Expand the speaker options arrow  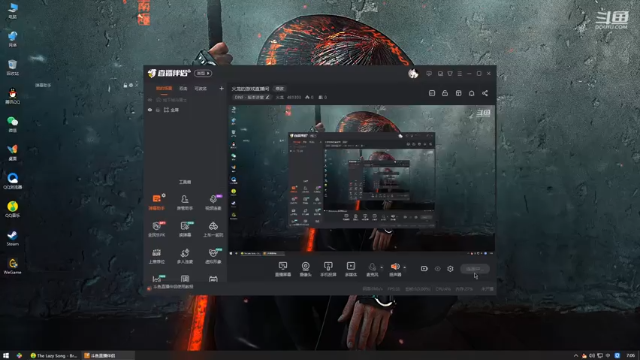pos(404,267)
